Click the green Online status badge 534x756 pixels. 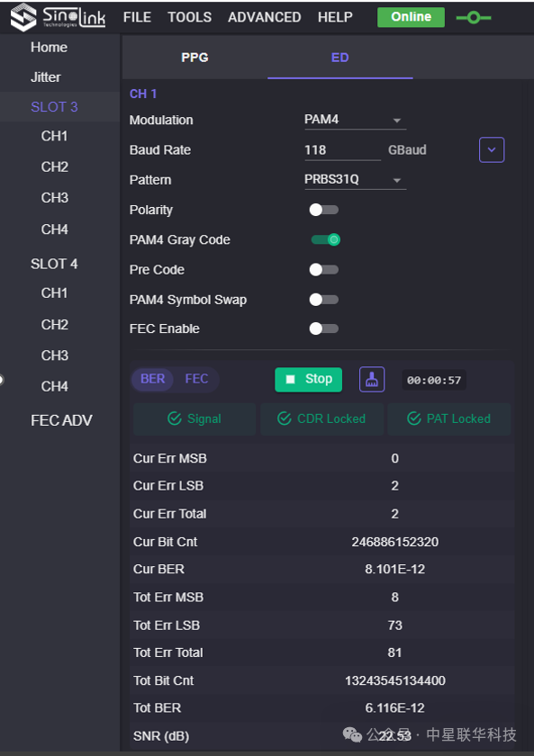coord(411,17)
